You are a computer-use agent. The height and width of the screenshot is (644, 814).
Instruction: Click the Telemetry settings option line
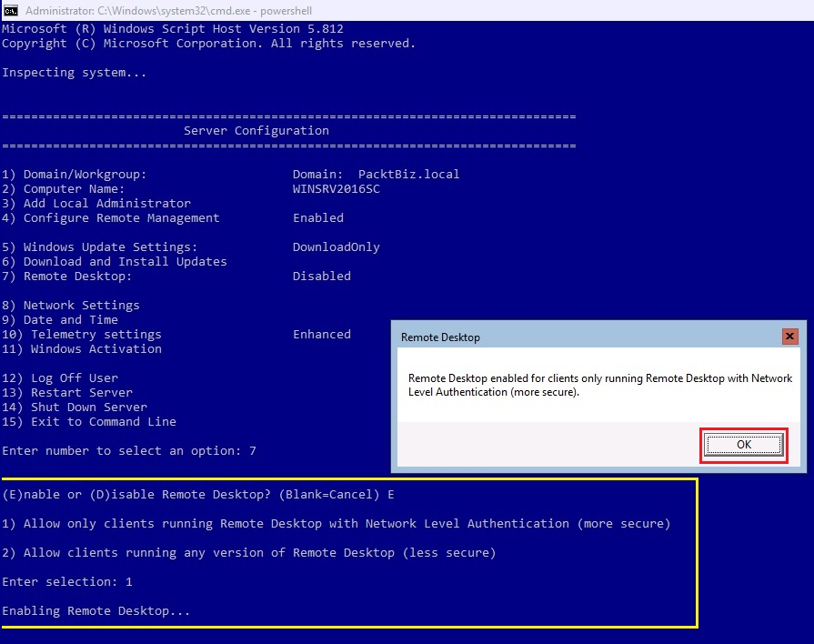(82, 334)
